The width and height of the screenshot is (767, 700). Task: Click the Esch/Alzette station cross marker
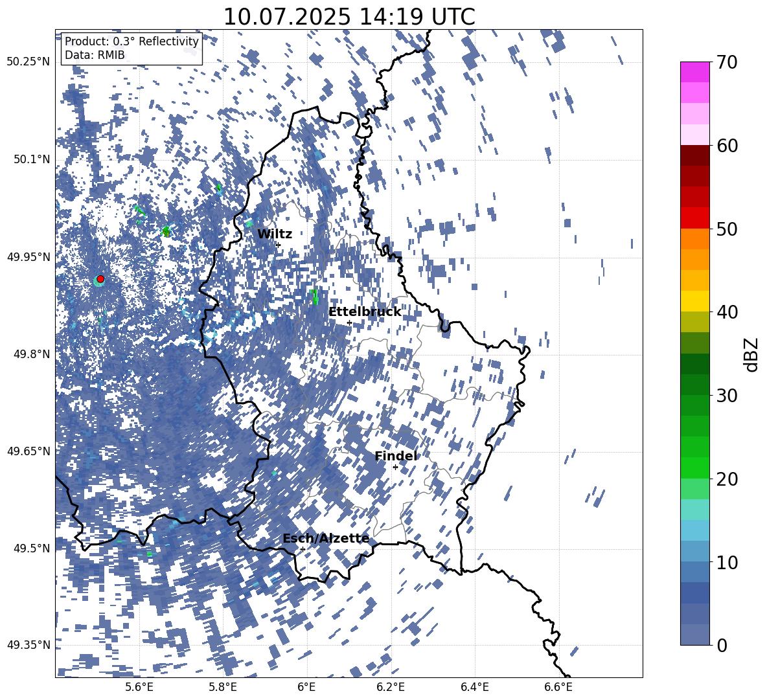pyautogui.click(x=303, y=549)
